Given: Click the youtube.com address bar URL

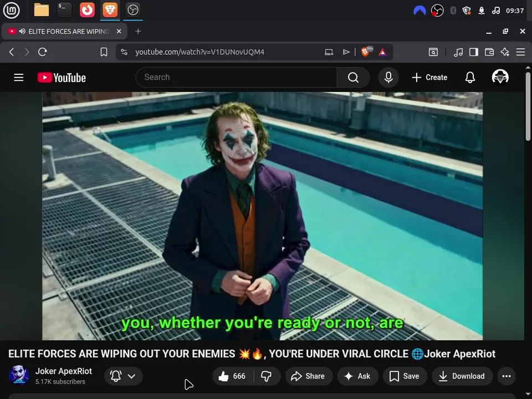Looking at the screenshot, I should [199, 52].
